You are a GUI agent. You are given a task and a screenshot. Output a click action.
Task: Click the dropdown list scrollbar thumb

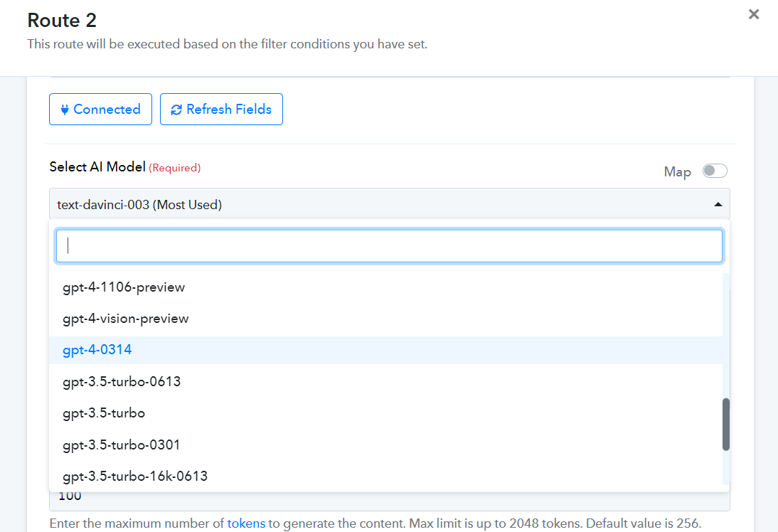point(726,425)
